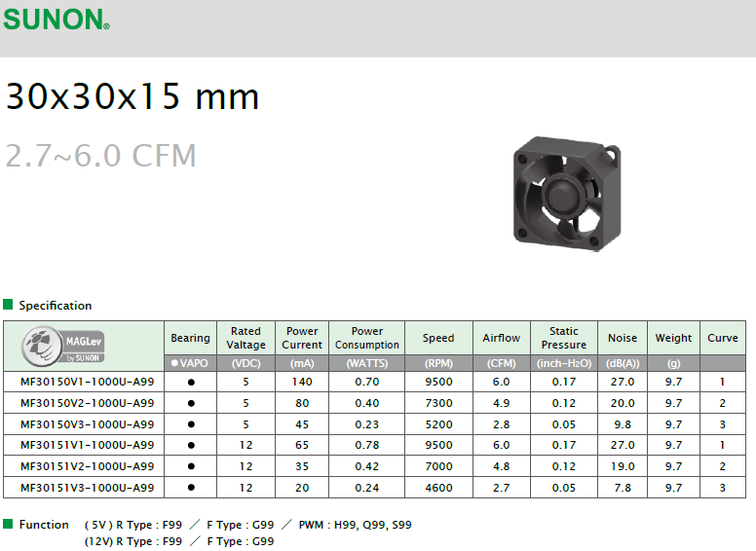Click the fan product image
The image size is (756, 551).
point(567,194)
